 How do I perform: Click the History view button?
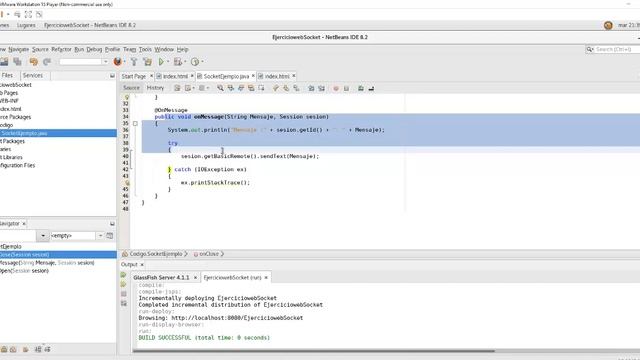coord(155,88)
